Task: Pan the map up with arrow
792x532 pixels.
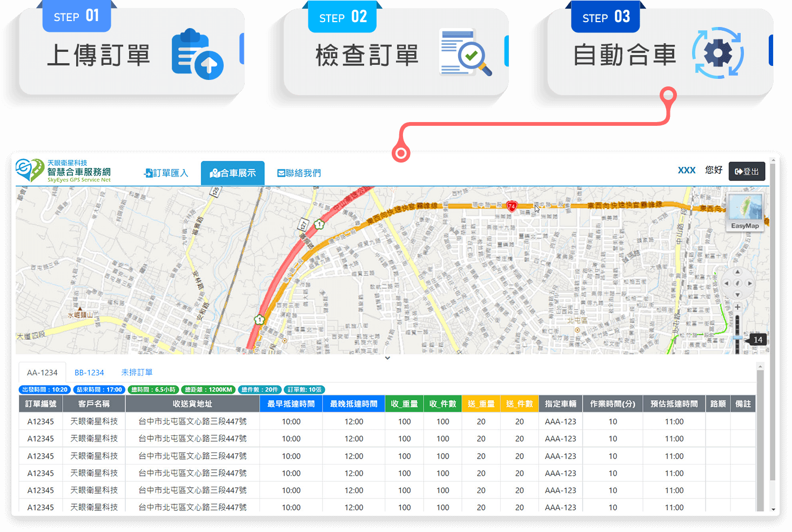Action: point(737,272)
